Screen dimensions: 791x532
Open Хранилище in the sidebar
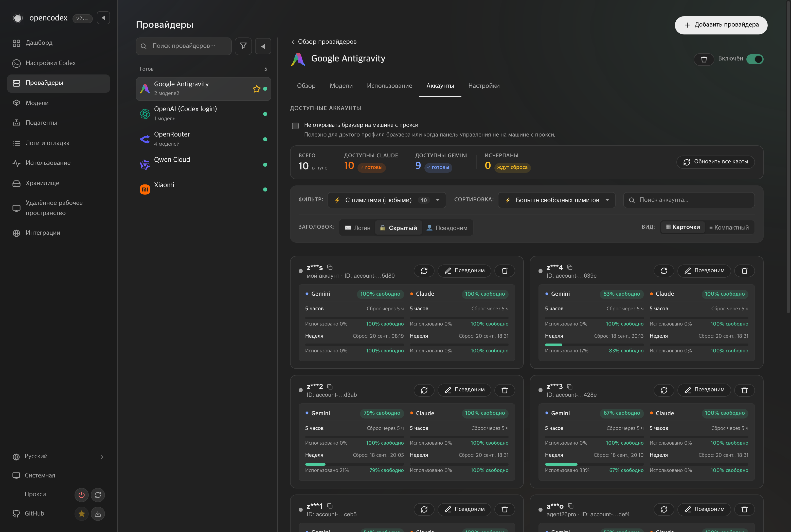pyautogui.click(x=58, y=183)
